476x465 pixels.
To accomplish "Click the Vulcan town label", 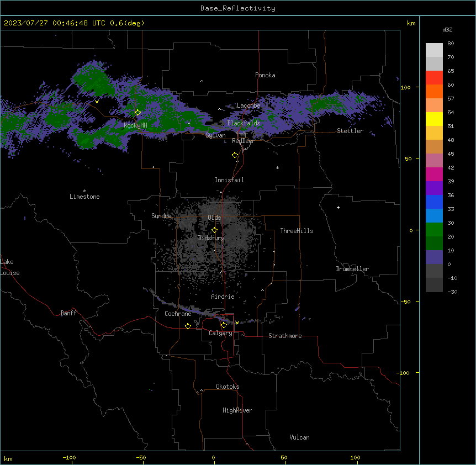I will tap(300, 437).
